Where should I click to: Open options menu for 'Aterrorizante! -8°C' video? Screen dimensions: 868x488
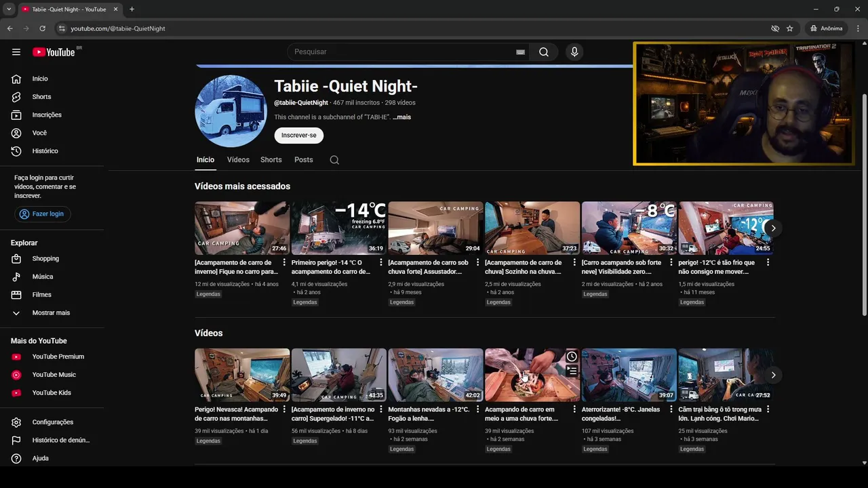[671, 409]
